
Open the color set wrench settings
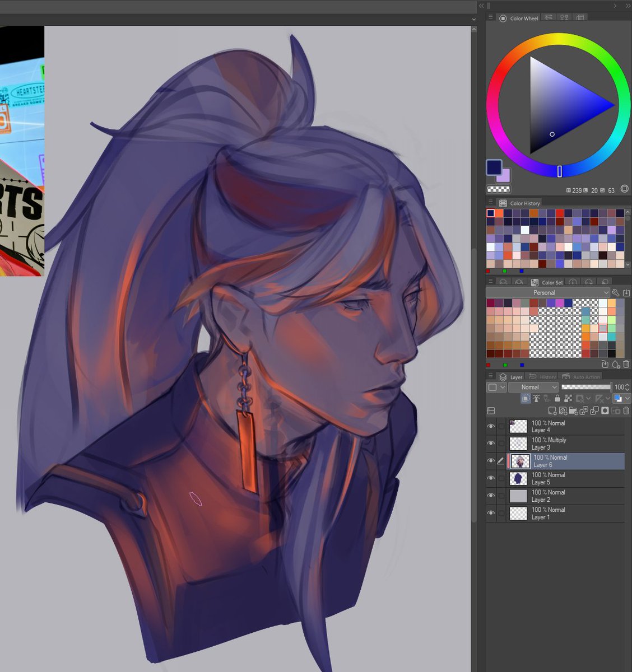point(616,292)
